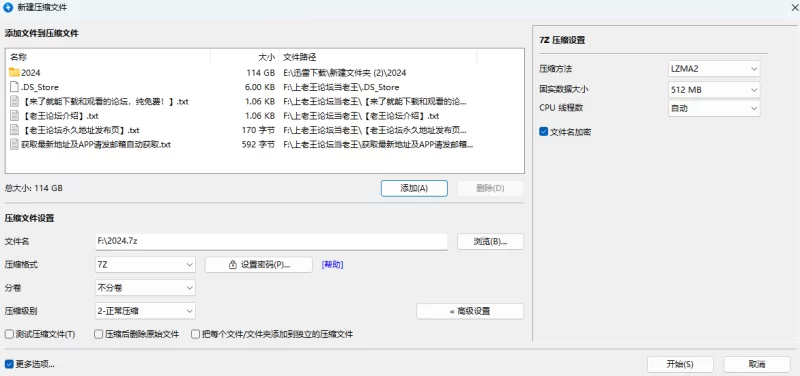The height and width of the screenshot is (376, 800).
Task: Open the CPU 线程数 自动 dropdown
Action: click(x=714, y=108)
